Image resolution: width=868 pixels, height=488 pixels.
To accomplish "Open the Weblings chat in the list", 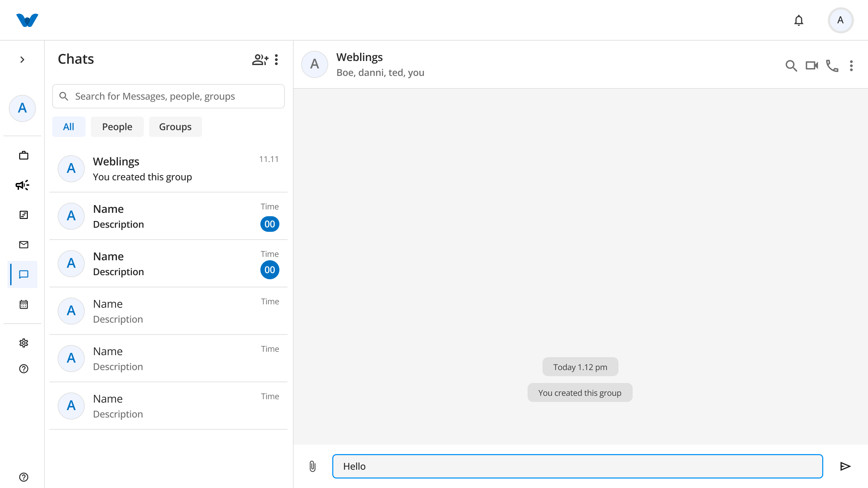I will click(x=169, y=169).
